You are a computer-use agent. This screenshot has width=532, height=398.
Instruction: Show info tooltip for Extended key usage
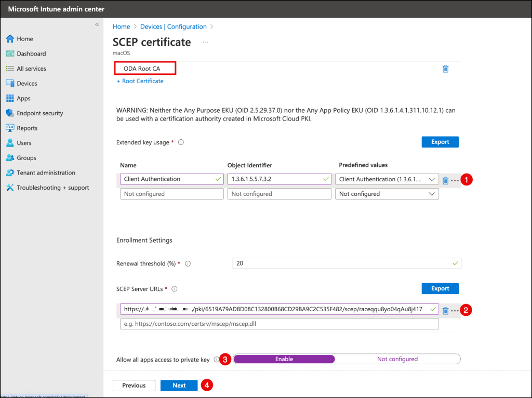point(181,142)
